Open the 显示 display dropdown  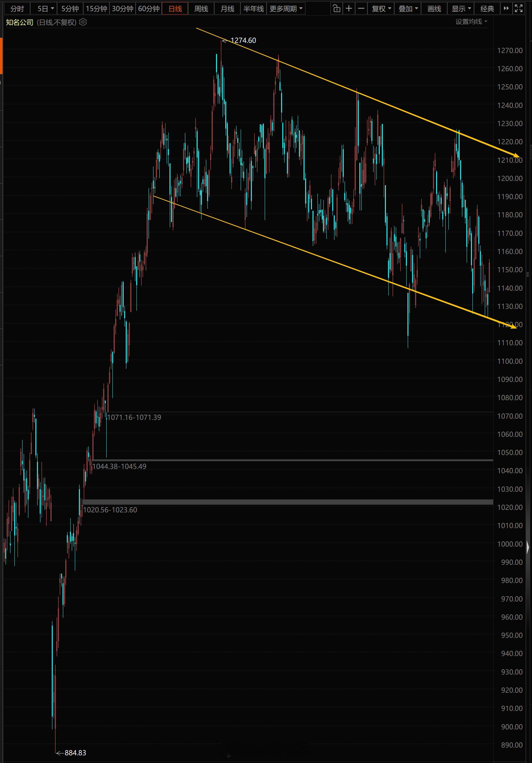[x=461, y=9]
